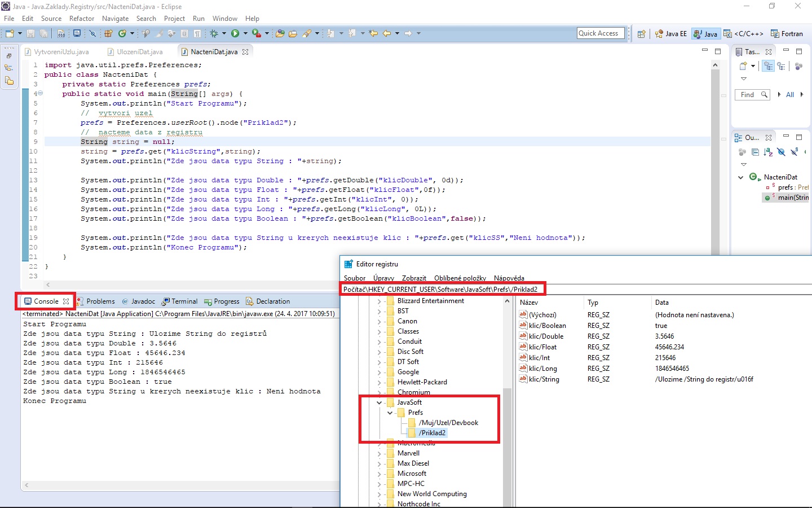Open the Refactor menu
812x508 pixels.
[x=82, y=19]
